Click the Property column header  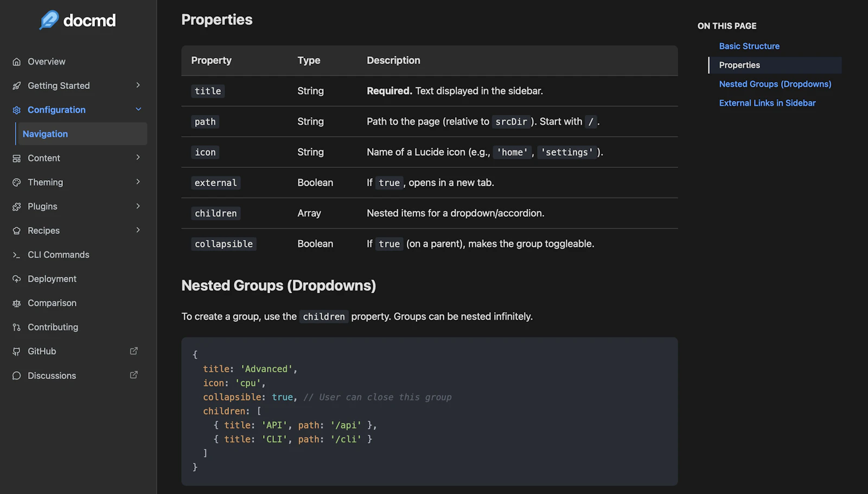pos(212,60)
